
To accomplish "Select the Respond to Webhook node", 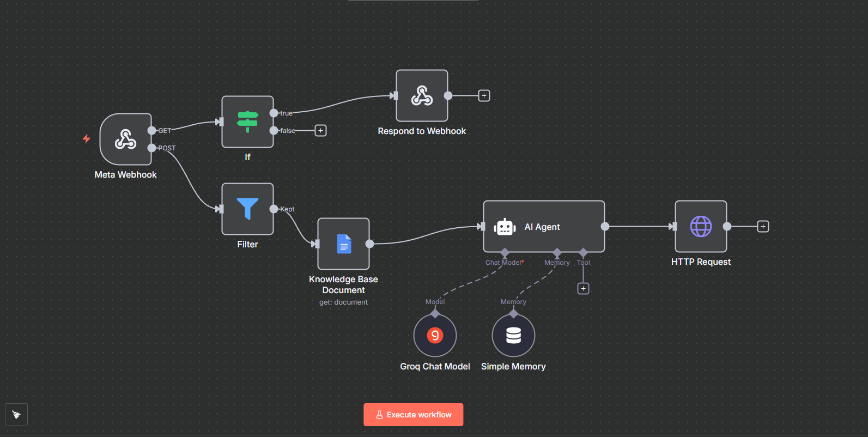I will [422, 95].
